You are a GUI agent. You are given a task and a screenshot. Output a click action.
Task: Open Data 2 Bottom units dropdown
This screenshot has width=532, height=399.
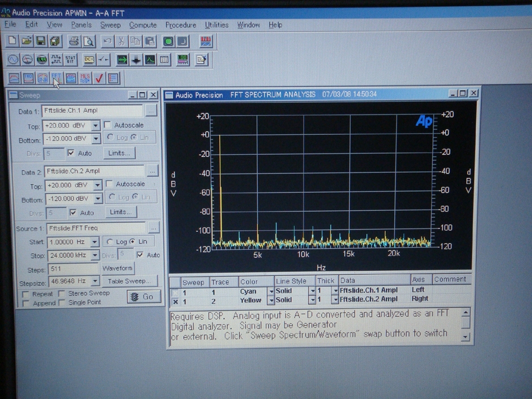pos(98,198)
